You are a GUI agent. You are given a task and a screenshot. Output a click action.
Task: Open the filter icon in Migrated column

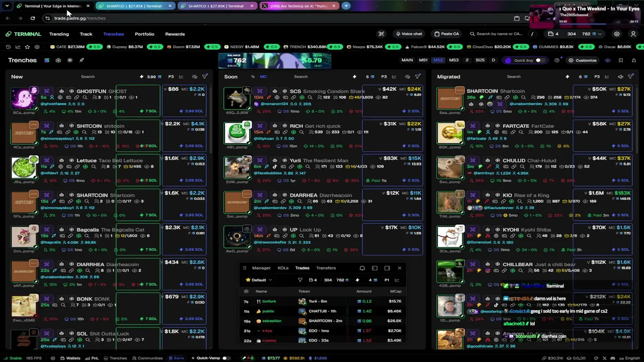click(631, 77)
